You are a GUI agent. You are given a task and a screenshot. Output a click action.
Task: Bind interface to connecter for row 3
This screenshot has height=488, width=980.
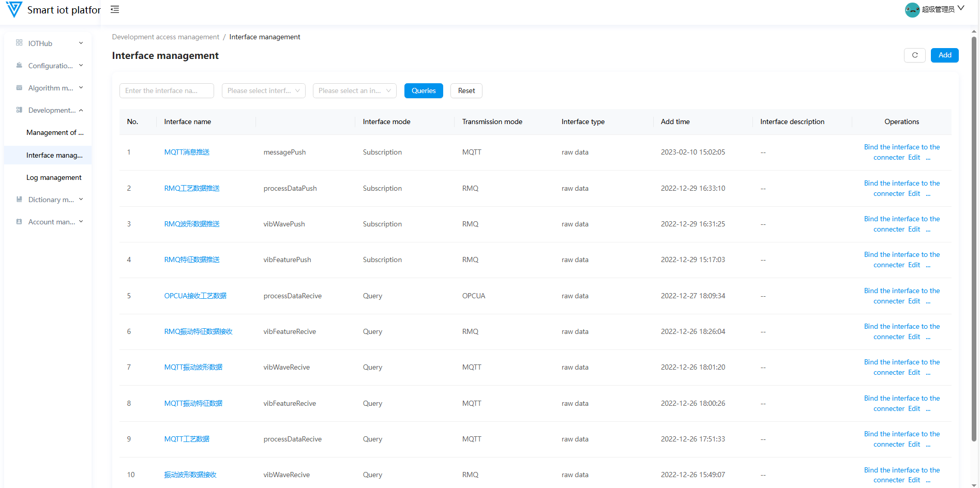pyautogui.click(x=902, y=224)
